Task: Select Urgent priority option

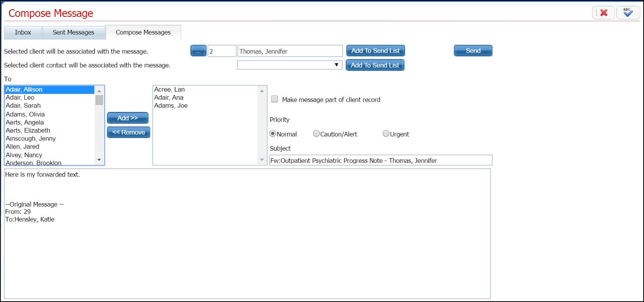Action: click(x=386, y=134)
